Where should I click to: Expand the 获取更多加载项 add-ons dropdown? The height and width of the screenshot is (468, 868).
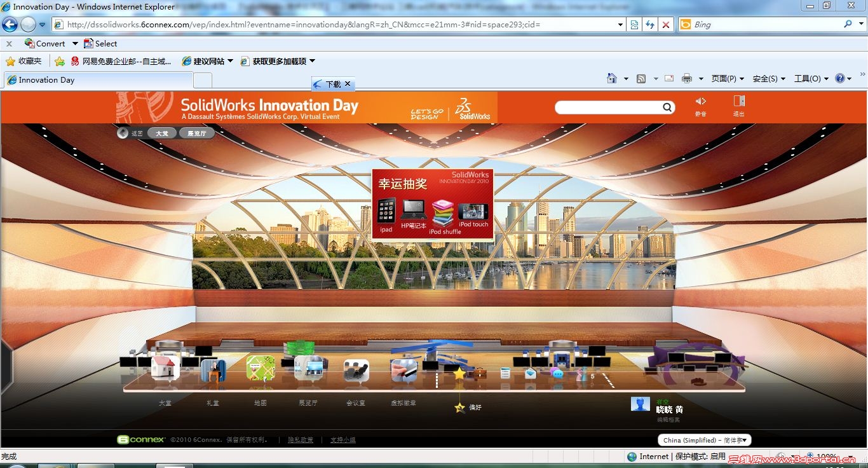coord(312,61)
